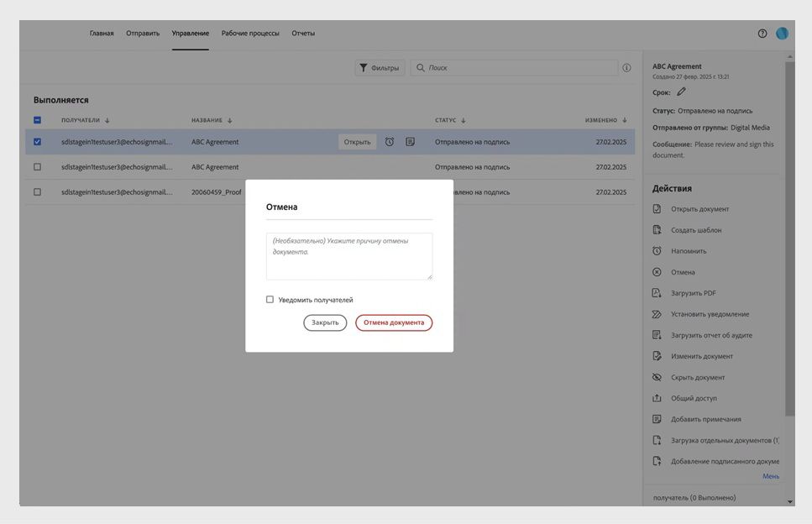Click the Меньше link in actions panel
This screenshot has height=524, width=812.
(771, 476)
